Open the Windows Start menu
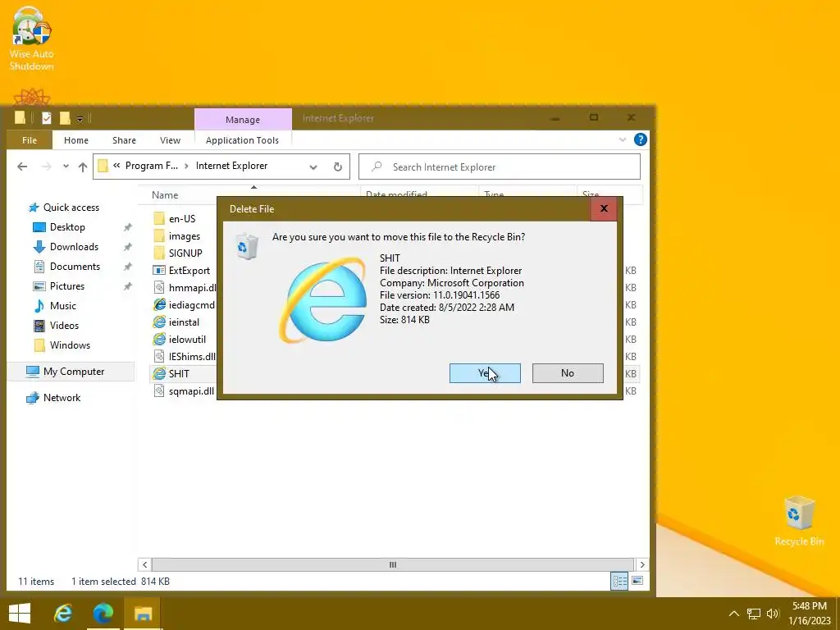This screenshot has height=630, width=840. pos(20,614)
